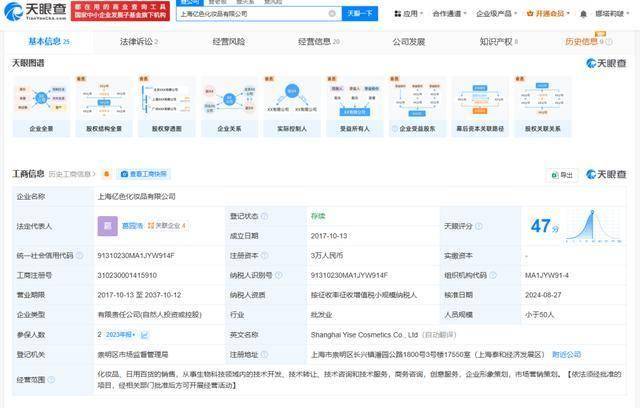The height and width of the screenshot is (408, 640).
Task: Click the info icon next to 纳税人识别号
Action: pyautogui.click(x=278, y=275)
